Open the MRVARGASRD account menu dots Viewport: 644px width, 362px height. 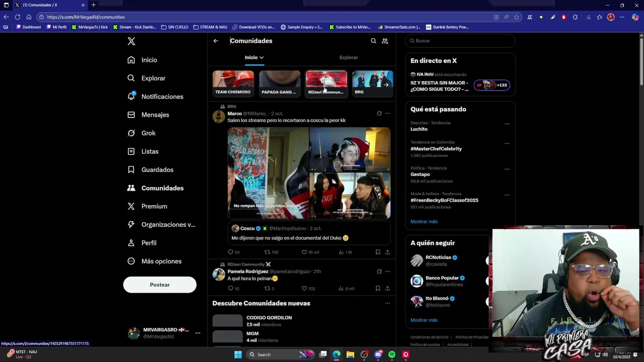(x=198, y=333)
